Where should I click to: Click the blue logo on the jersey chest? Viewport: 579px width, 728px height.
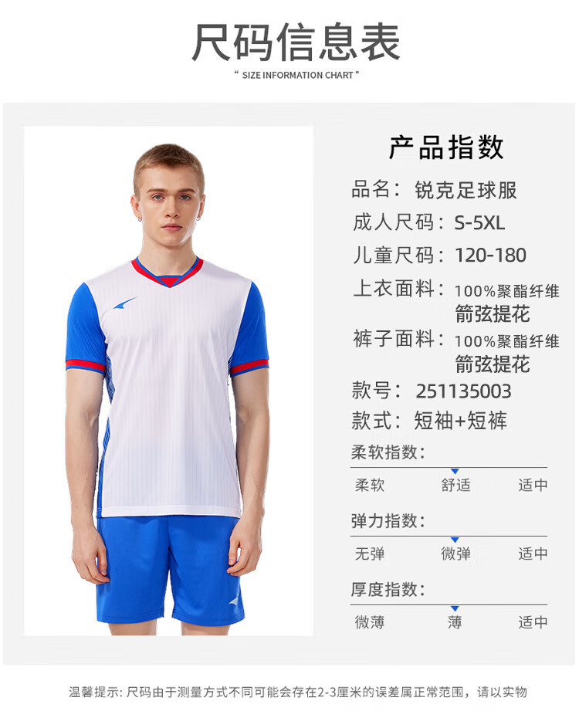(125, 303)
